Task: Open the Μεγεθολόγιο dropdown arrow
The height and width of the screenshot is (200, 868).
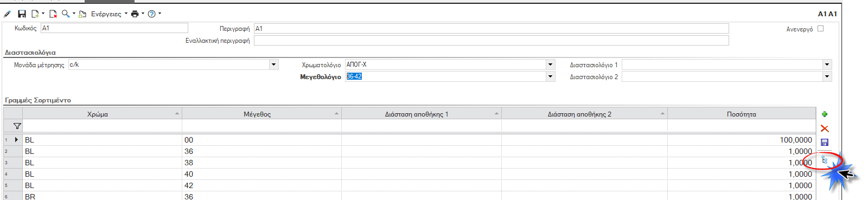Action: coord(551,76)
